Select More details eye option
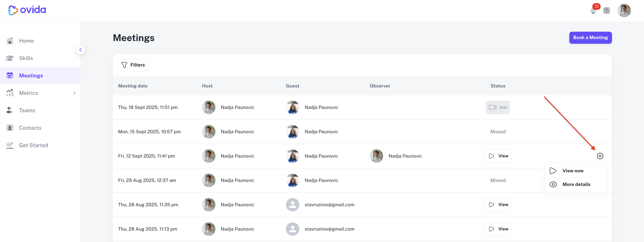Viewport: 644px width, 242px height. (576, 184)
